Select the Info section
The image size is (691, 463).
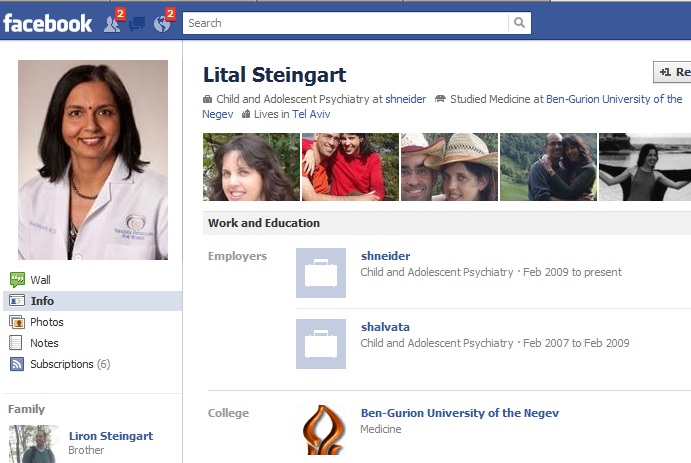(x=93, y=301)
